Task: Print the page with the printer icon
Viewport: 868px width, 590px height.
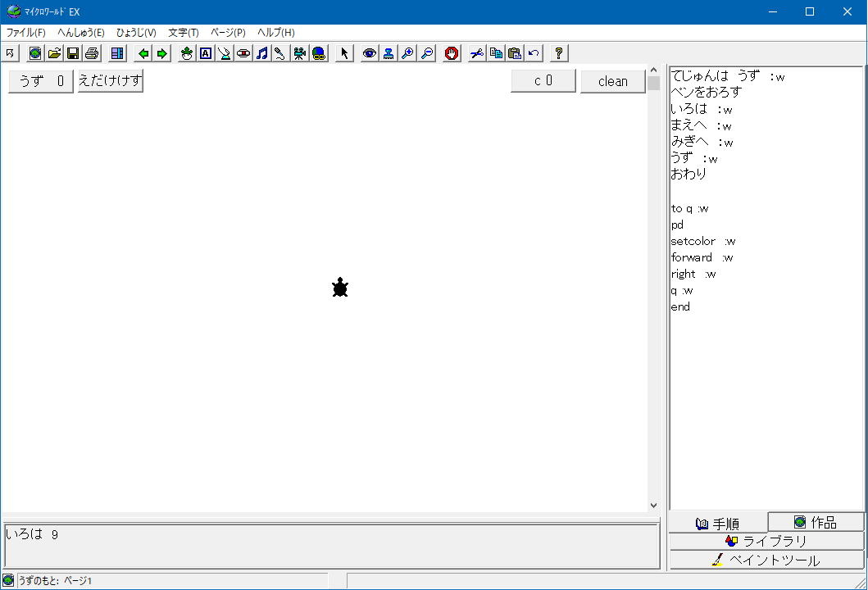Action: pyautogui.click(x=92, y=53)
